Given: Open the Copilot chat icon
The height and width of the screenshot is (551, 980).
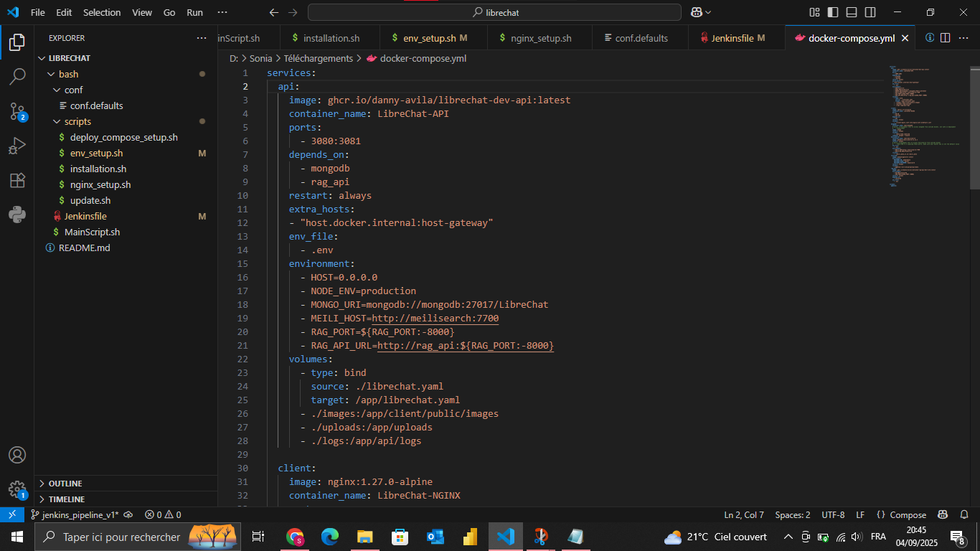Looking at the screenshot, I should click(x=696, y=12).
